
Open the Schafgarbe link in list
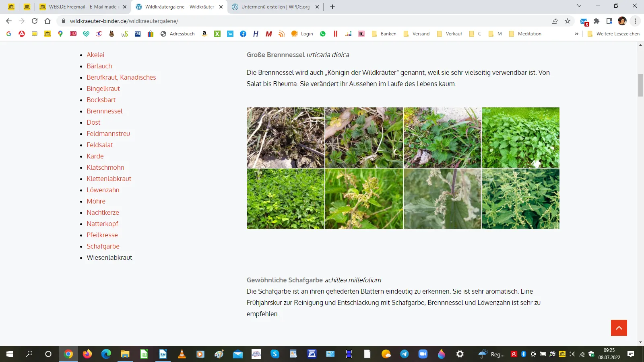103,246
